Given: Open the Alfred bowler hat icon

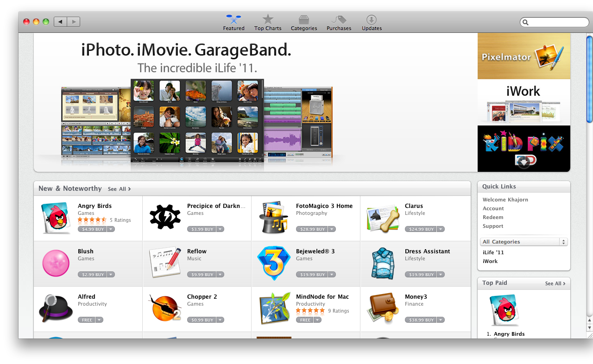Looking at the screenshot, I should (56, 309).
